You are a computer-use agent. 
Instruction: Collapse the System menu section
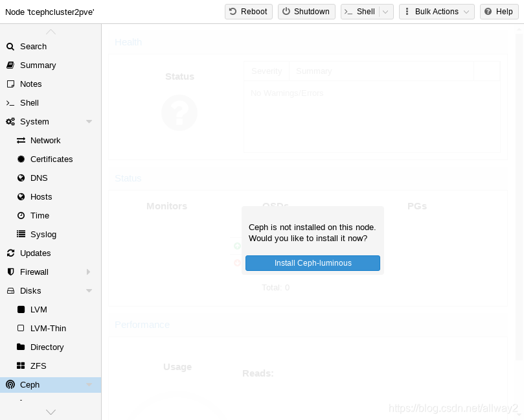[x=89, y=122]
